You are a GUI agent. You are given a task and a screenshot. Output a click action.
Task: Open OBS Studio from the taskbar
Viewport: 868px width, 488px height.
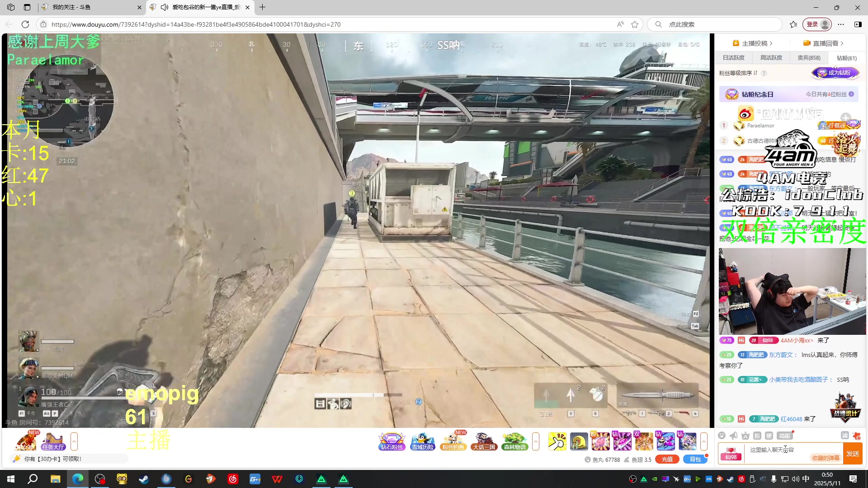tap(100, 479)
